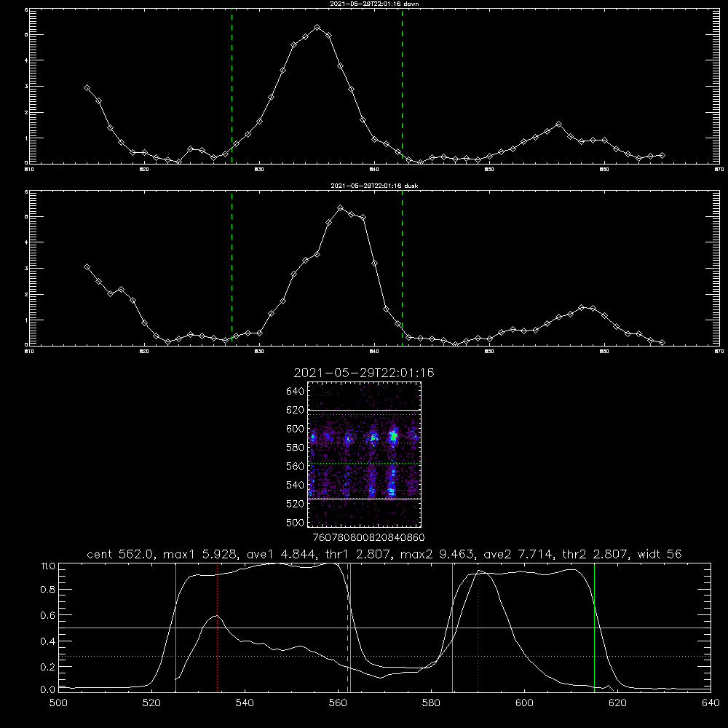This screenshot has width=728, height=728.
Task: Click the first diamond marker of dawn curve
Action: (87, 88)
